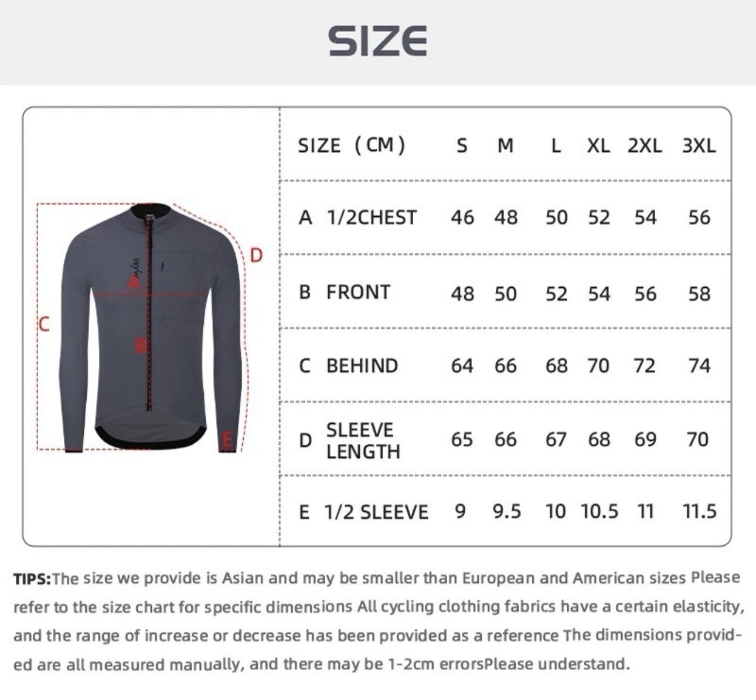Select the S size column header
Screen dimensions: 756x700
[462, 145]
